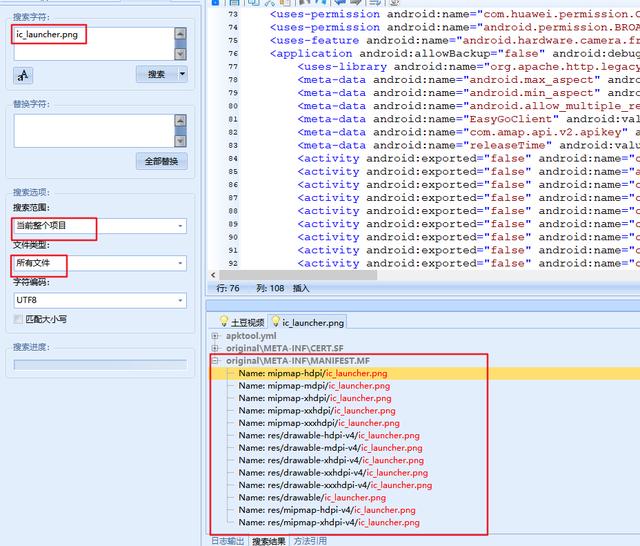Open the 文件类型 dropdown showing 所有文件

100,263
